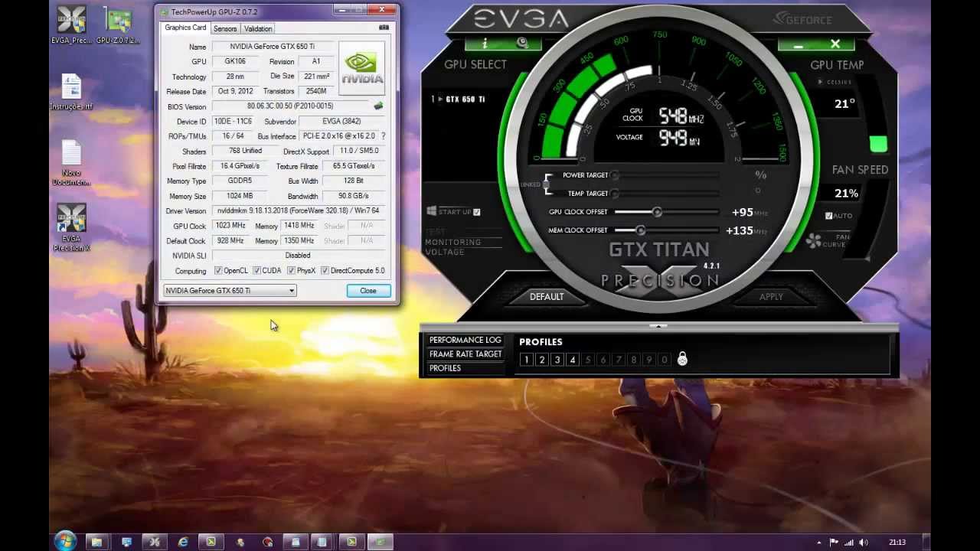This screenshot has height=551, width=980.
Task: Open the EVGA Precision info button
Action: click(x=485, y=44)
